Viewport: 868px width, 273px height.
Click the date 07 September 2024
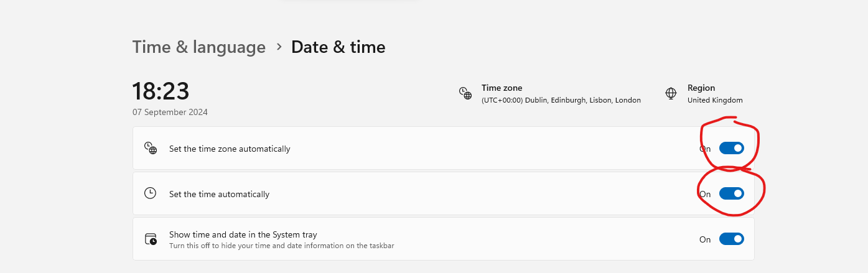(x=170, y=113)
